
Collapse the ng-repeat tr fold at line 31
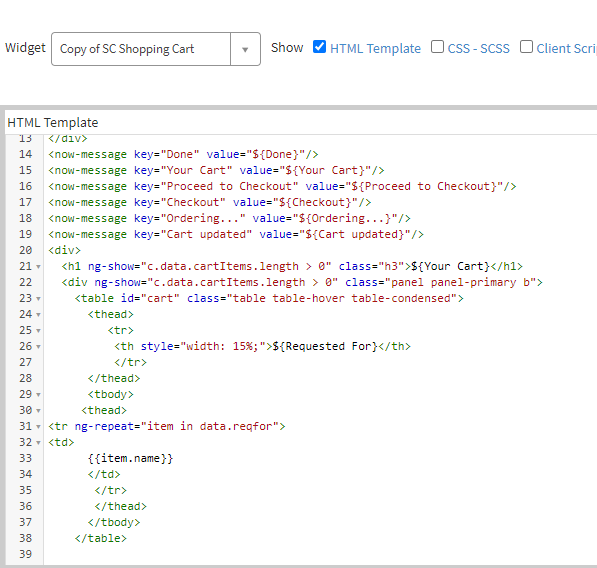(38, 427)
